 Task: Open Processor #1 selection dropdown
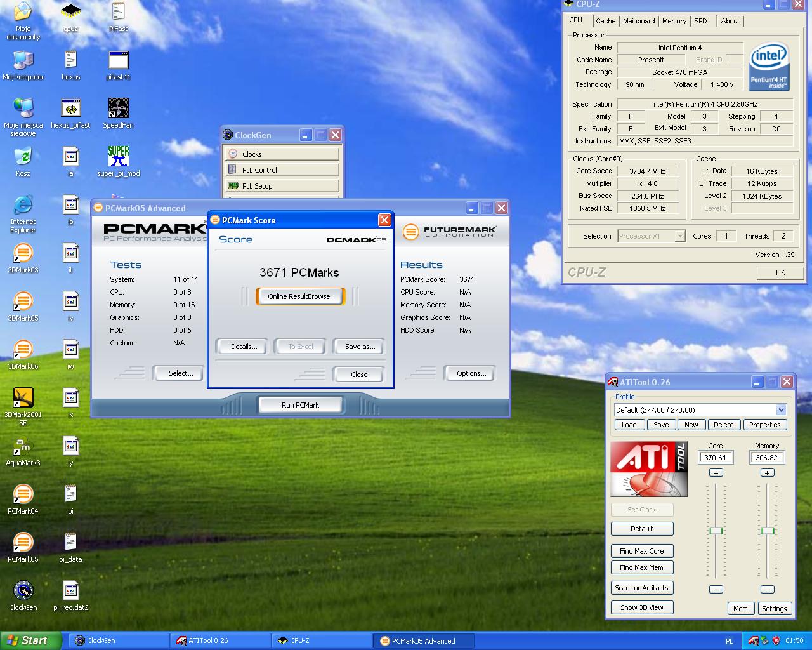pos(652,236)
